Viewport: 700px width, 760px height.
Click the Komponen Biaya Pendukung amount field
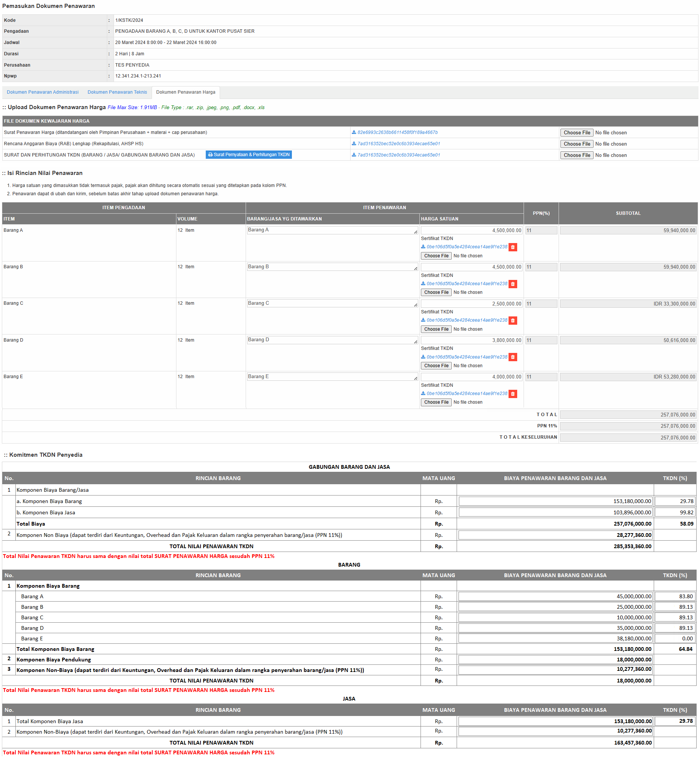(555, 660)
